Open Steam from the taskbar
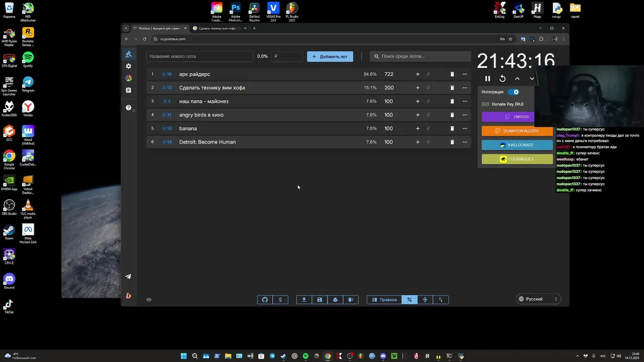The width and height of the screenshot is (644, 362). [283, 356]
